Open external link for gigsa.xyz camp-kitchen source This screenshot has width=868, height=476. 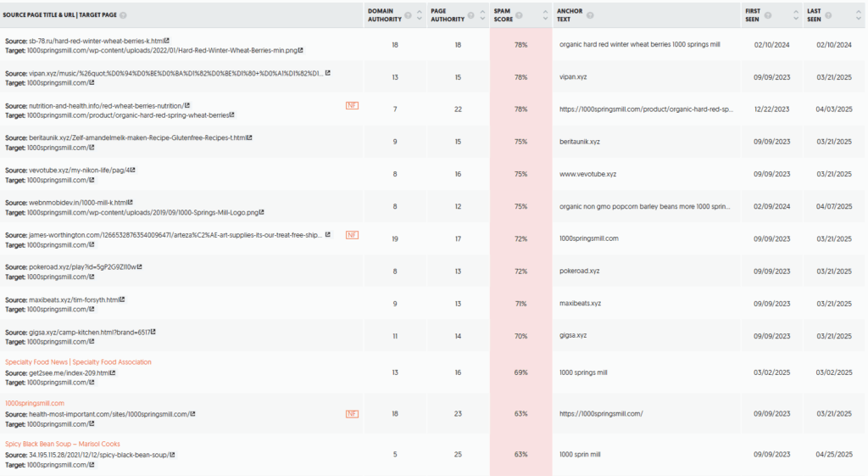(x=153, y=332)
